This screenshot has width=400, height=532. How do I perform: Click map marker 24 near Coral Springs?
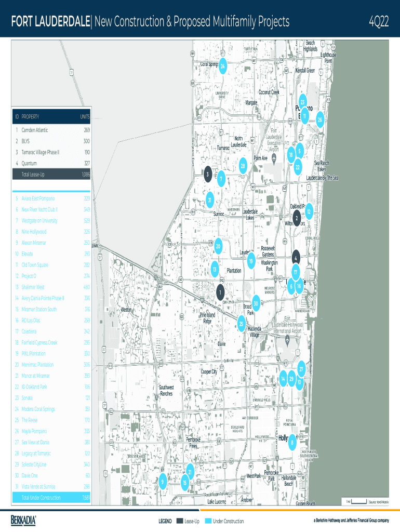point(222,66)
